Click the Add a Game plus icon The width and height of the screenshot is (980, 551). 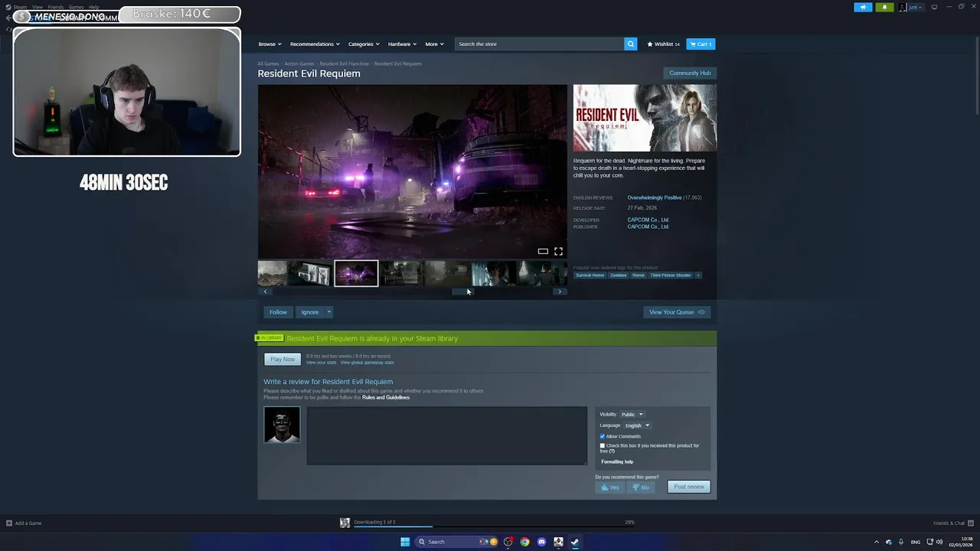(x=9, y=523)
